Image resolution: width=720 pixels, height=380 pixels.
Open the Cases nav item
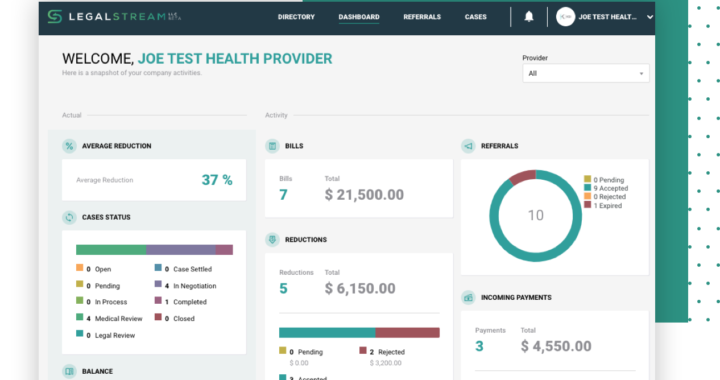pos(475,17)
